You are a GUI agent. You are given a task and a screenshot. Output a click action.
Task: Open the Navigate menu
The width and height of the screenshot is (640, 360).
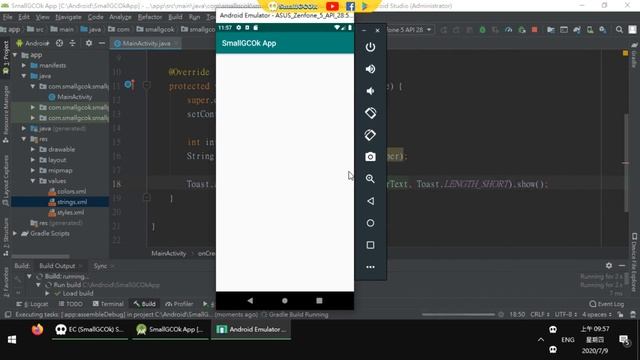tap(68, 17)
